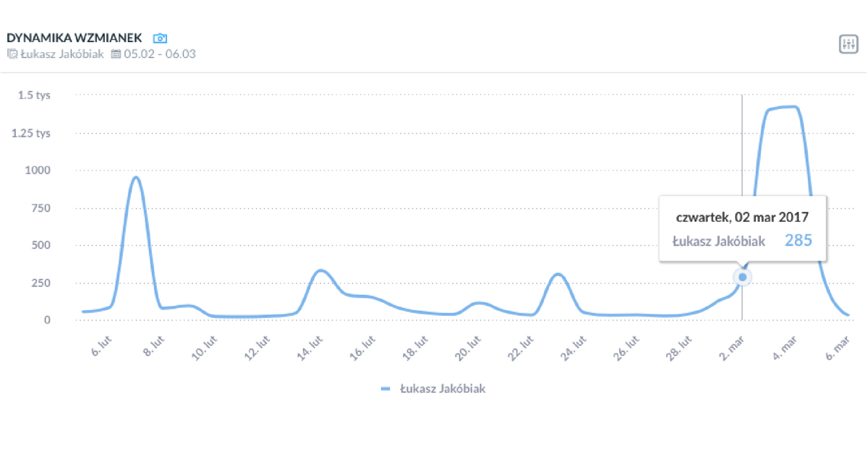Viewport: 868px width, 454px height.
Task: Click the tooltip value 285
Action: [x=799, y=241]
